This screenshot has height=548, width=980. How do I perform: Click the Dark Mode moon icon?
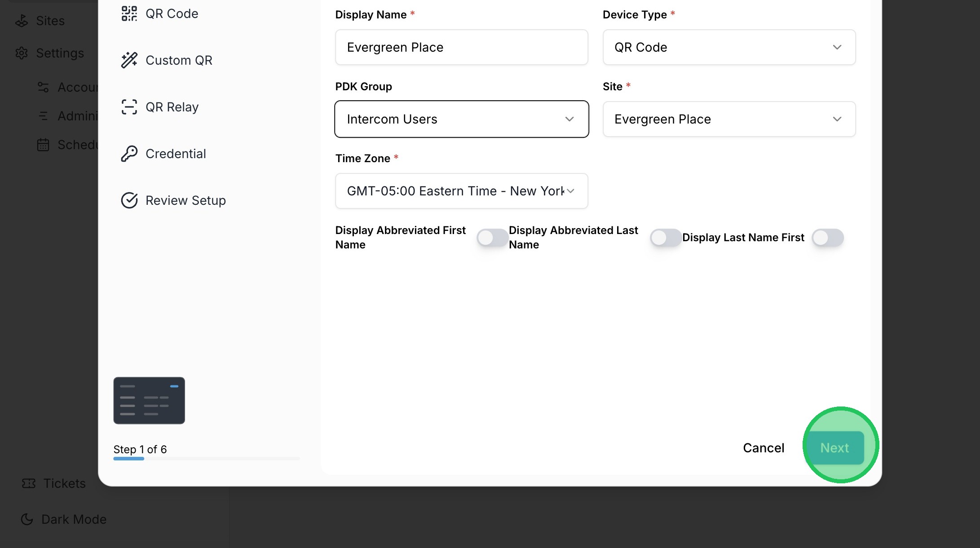pos(27,519)
